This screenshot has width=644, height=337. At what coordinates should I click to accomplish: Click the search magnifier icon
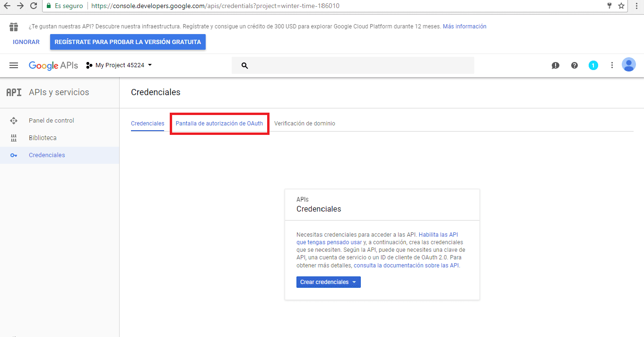point(244,66)
